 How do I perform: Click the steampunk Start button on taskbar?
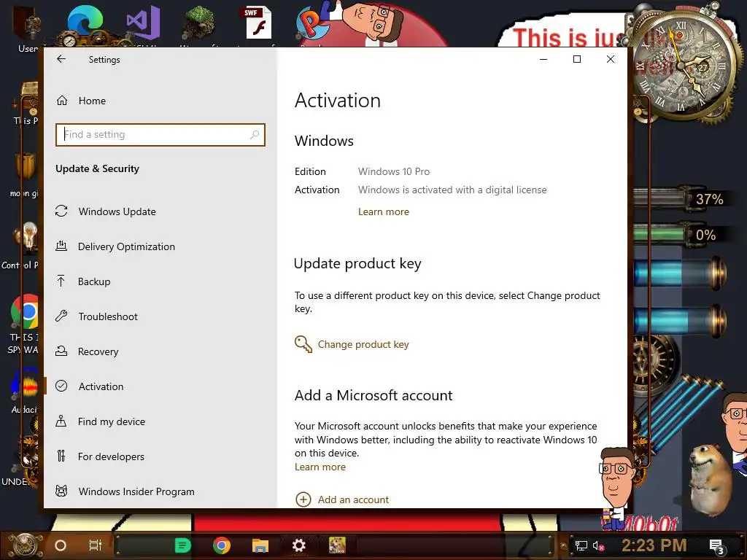tap(25, 545)
